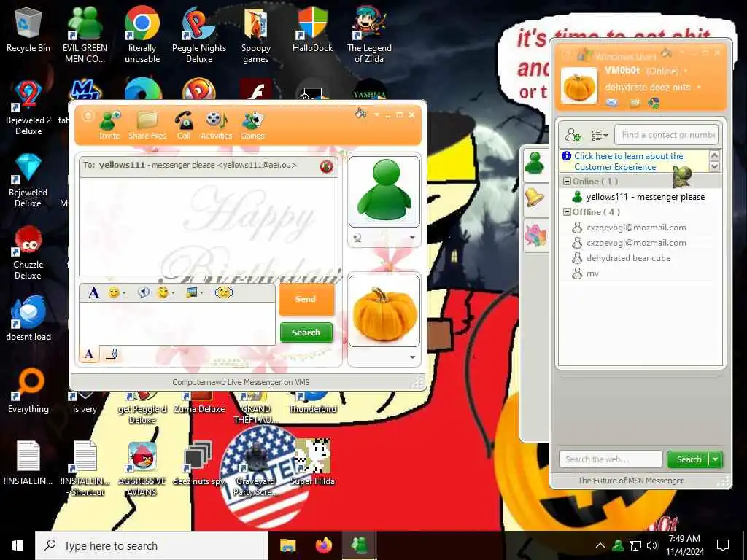747x560 pixels.
Task: Click taskbar search box
Action: click(x=152, y=545)
